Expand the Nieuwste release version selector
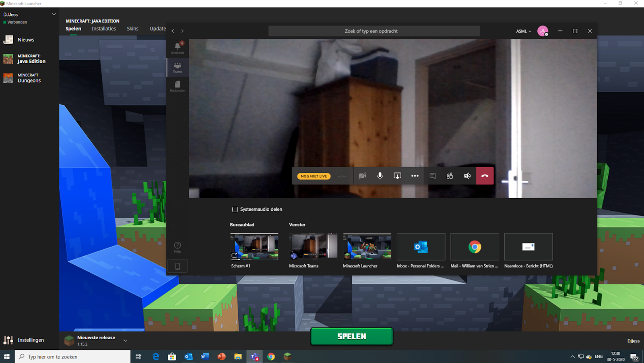The height and width of the screenshot is (363, 644). click(x=125, y=340)
